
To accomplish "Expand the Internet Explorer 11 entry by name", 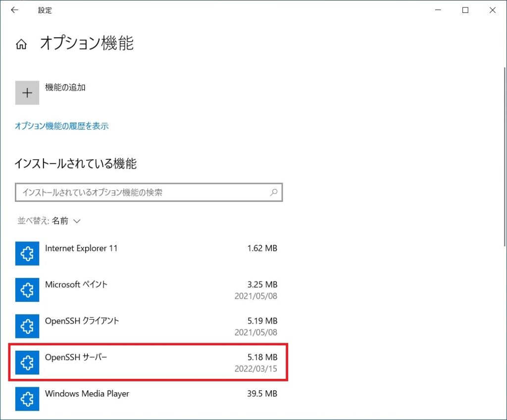I will [81, 248].
